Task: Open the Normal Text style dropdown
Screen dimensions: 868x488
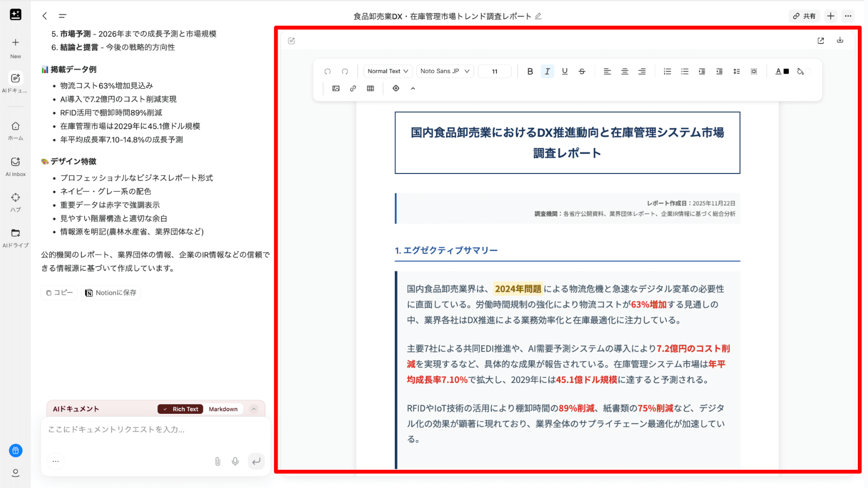Action: 388,72
